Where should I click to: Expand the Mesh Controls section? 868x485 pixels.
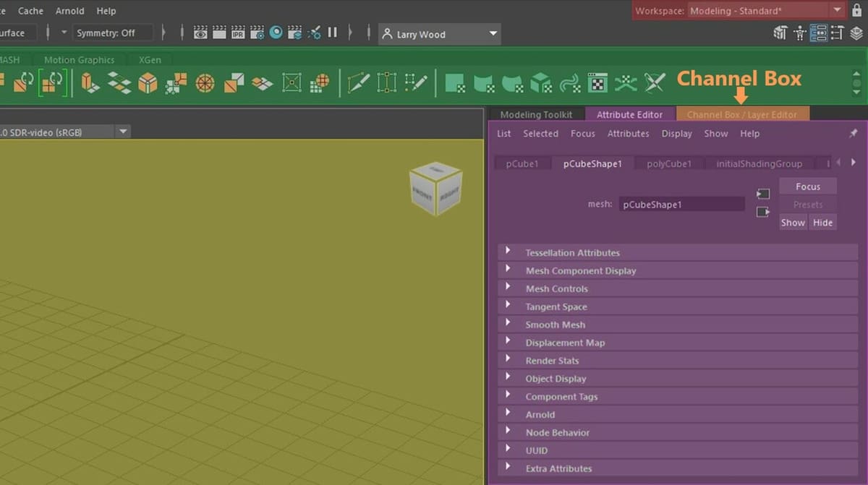click(x=678, y=288)
